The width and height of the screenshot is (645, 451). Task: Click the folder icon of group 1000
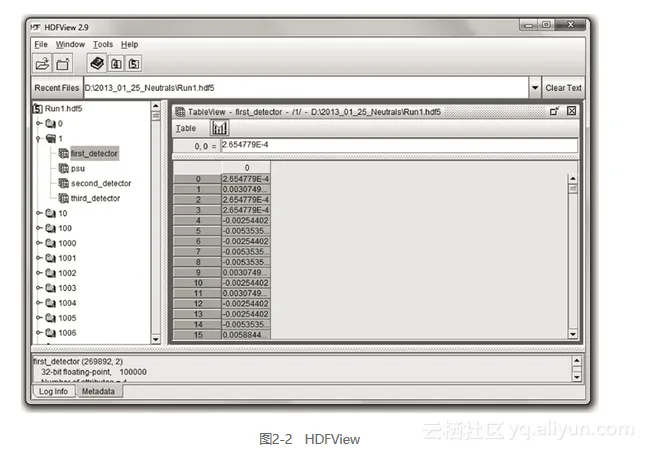coord(51,243)
